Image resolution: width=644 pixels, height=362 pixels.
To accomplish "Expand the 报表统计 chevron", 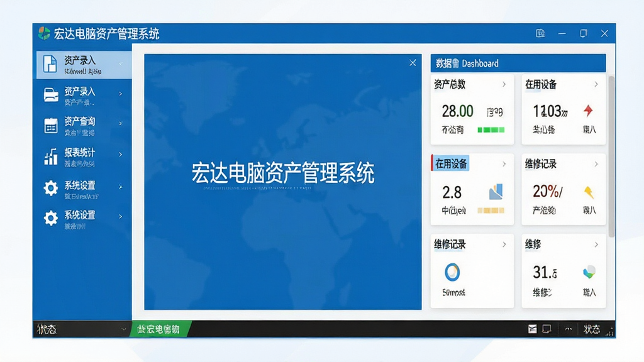I will pyautogui.click(x=120, y=155).
